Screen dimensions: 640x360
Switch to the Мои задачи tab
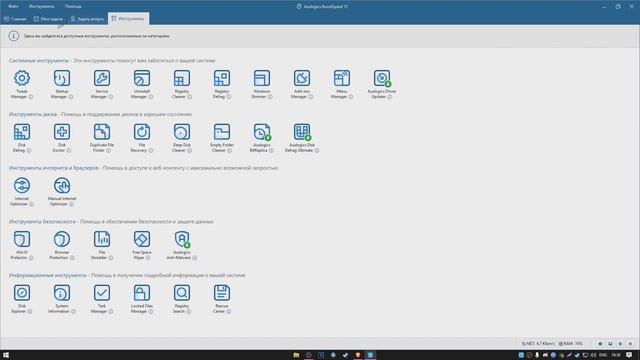click(x=48, y=19)
